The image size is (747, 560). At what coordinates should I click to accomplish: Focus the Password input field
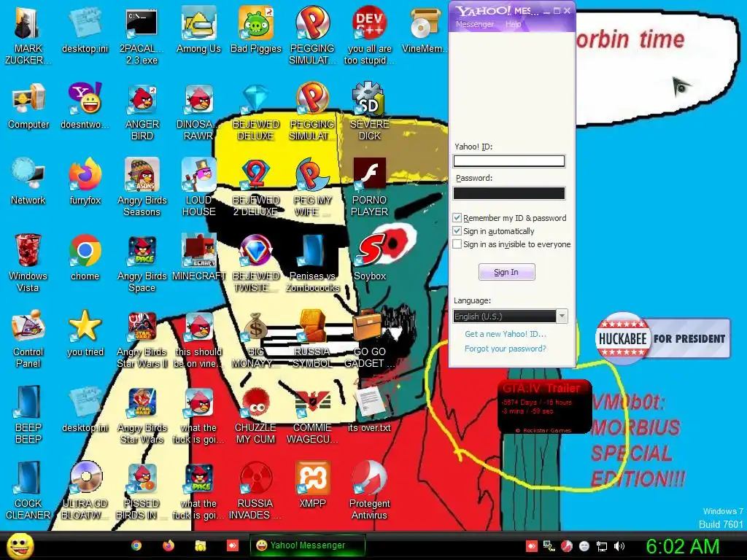click(x=508, y=192)
